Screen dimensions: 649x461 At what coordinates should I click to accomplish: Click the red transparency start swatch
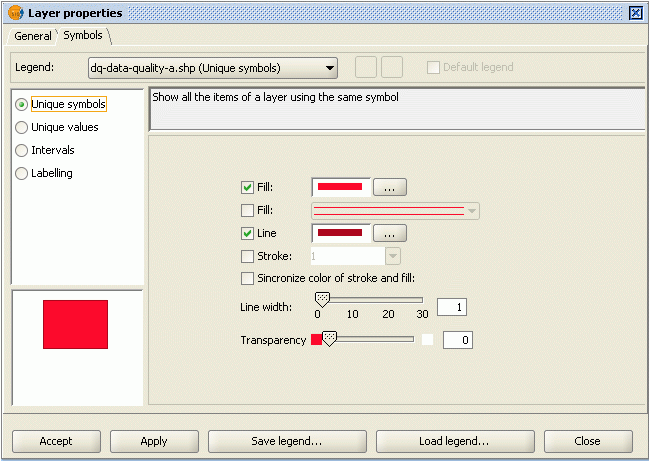[316, 340]
